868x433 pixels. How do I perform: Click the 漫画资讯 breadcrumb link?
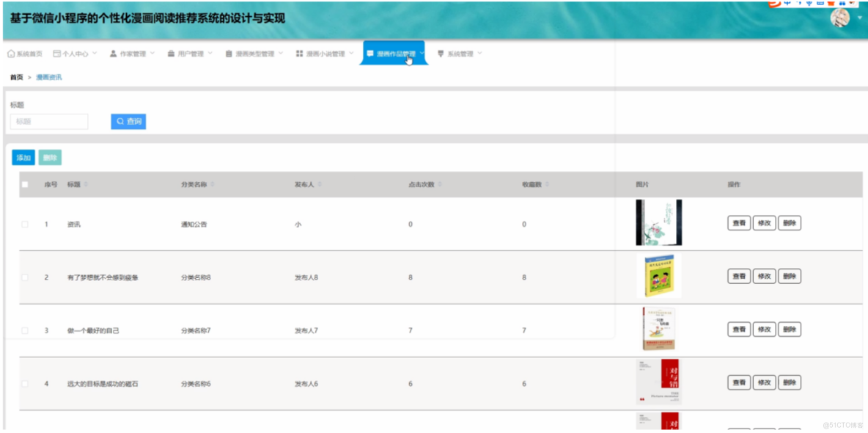pos(49,78)
